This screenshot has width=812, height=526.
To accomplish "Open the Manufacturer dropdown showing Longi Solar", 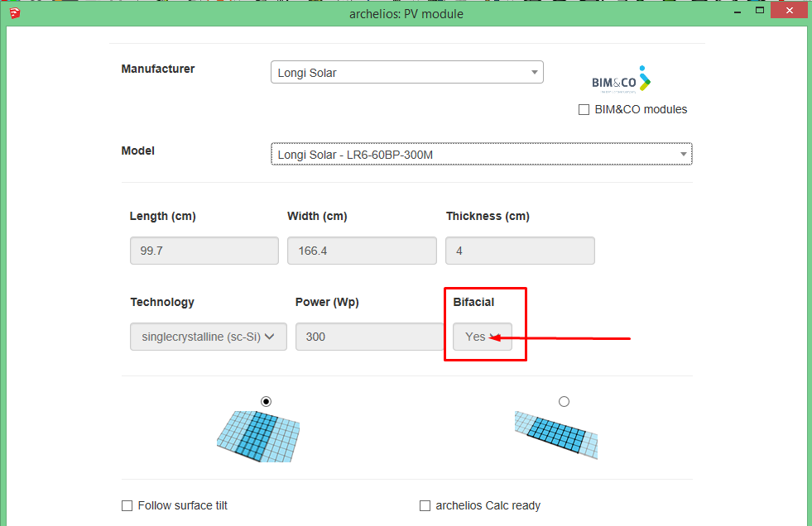I will [x=406, y=73].
